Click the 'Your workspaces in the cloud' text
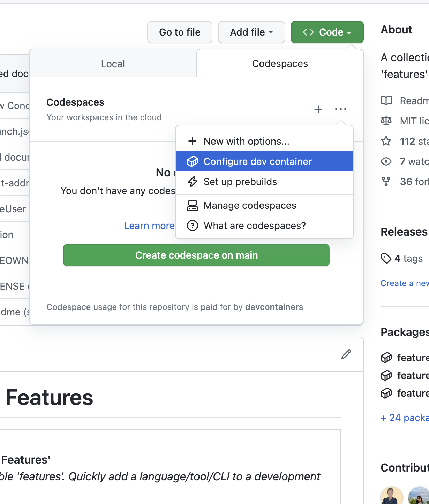 pyautogui.click(x=104, y=117)
